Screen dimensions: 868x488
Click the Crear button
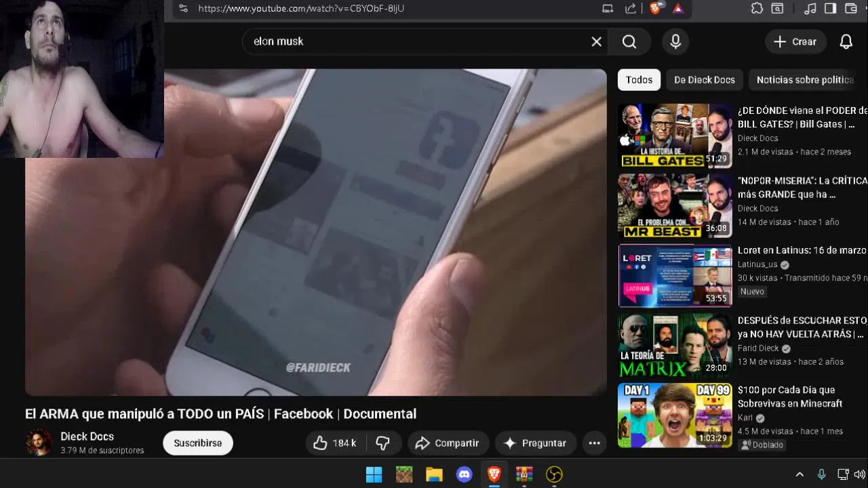click(795, 41)
